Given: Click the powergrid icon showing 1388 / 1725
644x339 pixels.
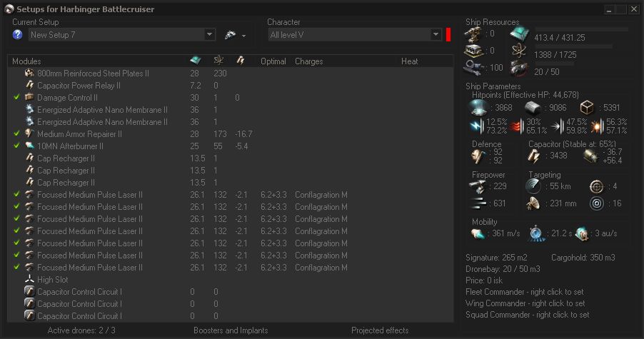Looking at the screenshot, I should click(519, 51).
